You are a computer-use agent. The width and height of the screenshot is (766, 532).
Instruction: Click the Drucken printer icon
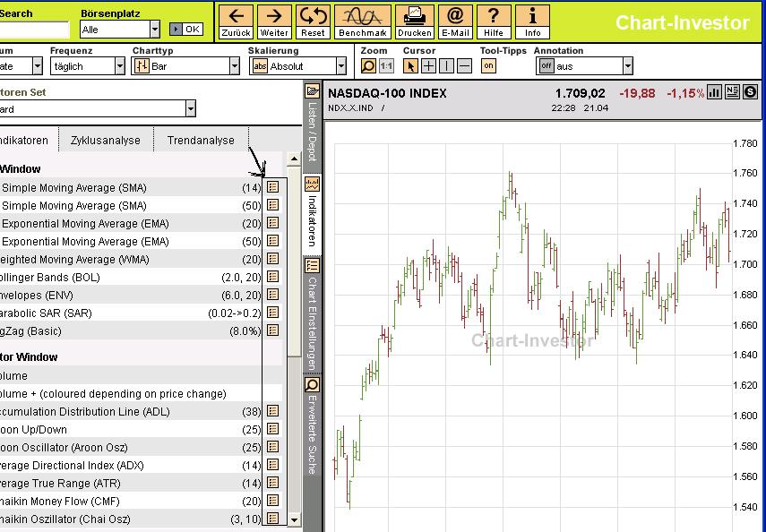click(x=414, y=22)
